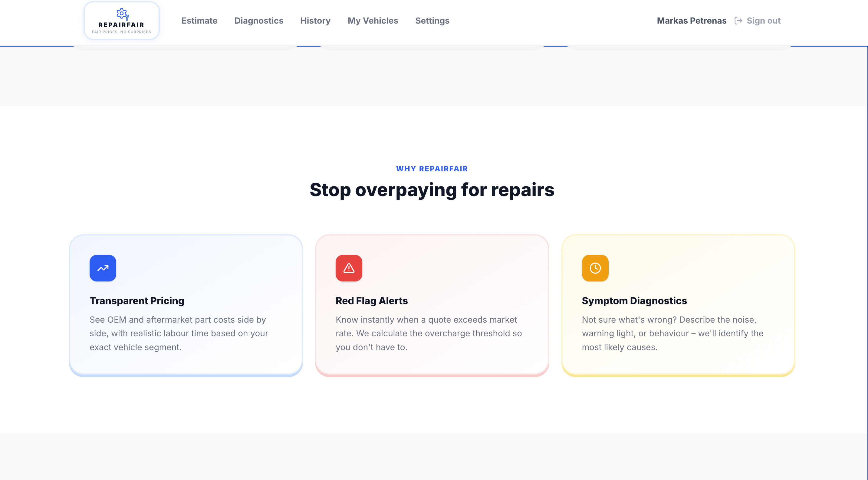
Task: Click the orange clock Symptom Diagnostics icon
Action: (x=595, y=268)
